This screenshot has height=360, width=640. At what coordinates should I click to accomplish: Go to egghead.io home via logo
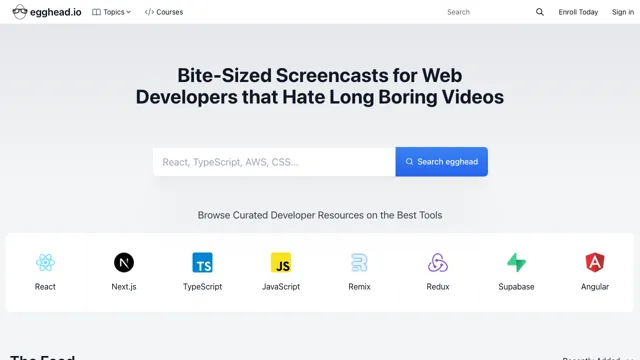47,12
